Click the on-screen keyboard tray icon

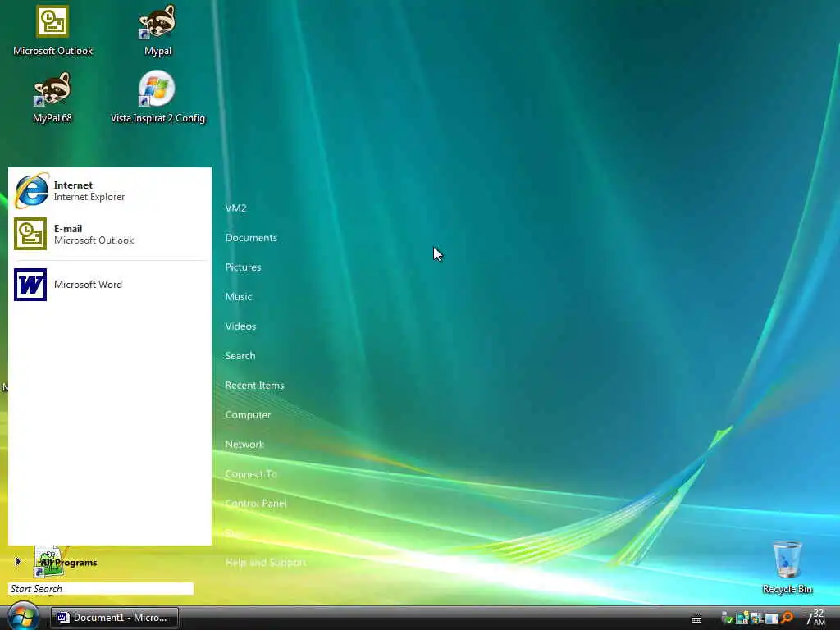(x=696, y=619)
